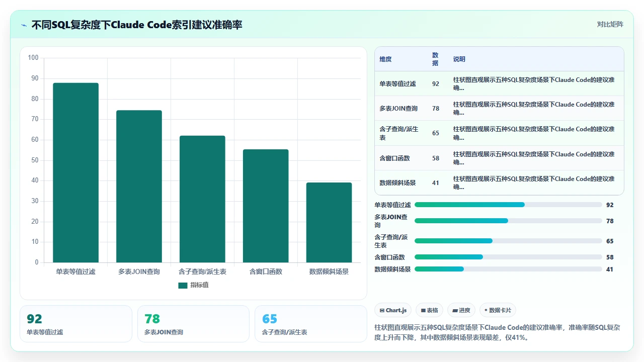The image size is (644, 362).
Task: Click the icon inside the 进度 chip
Action: pos(455,311)
